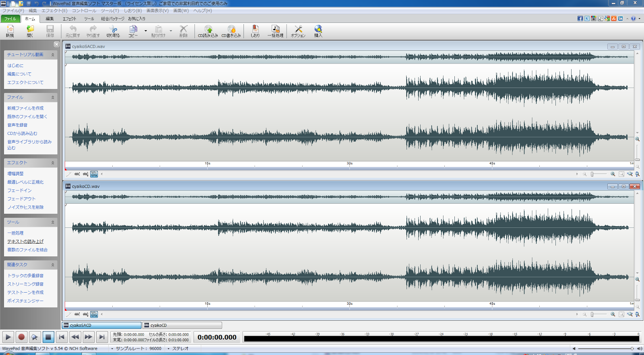Click the Rewind button

tap(75, 337)
